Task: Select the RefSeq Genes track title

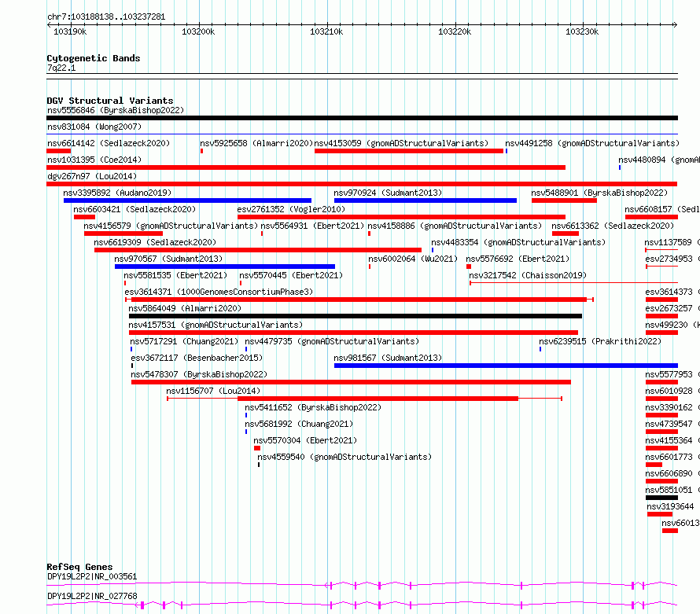Action: (x=80, y=567)
